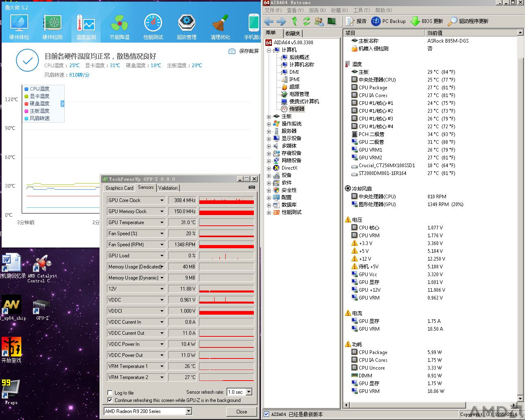The width and height of the screenshot is (525, 420).
Task: Open 清理优化 broom icon
Action: click(220, 27)
